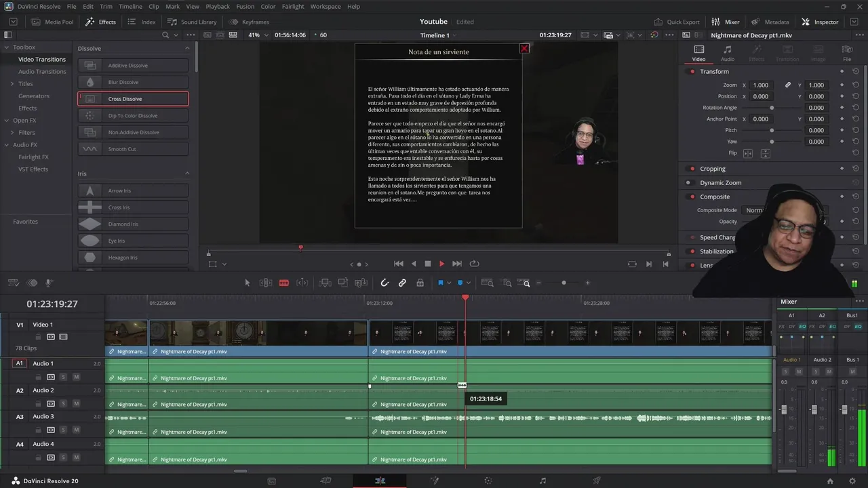
Task: Switch to Inspector File tab
Action: (x=847, y=53)
